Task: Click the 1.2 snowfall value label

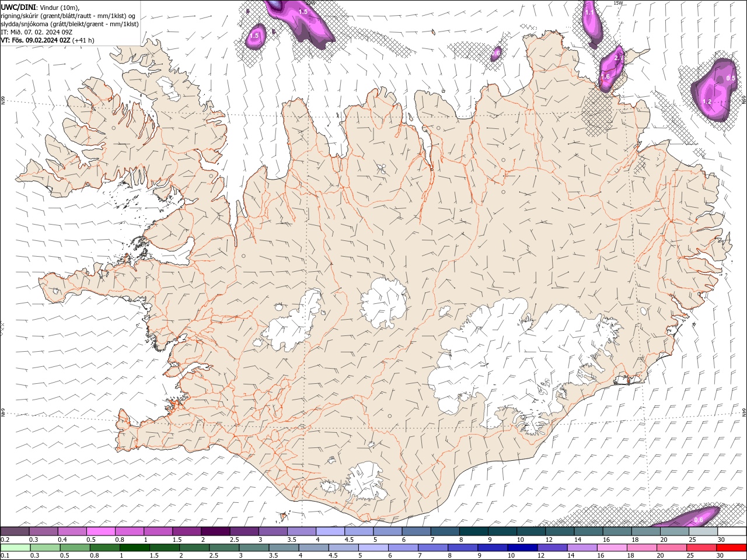Action: coord(707,101)
